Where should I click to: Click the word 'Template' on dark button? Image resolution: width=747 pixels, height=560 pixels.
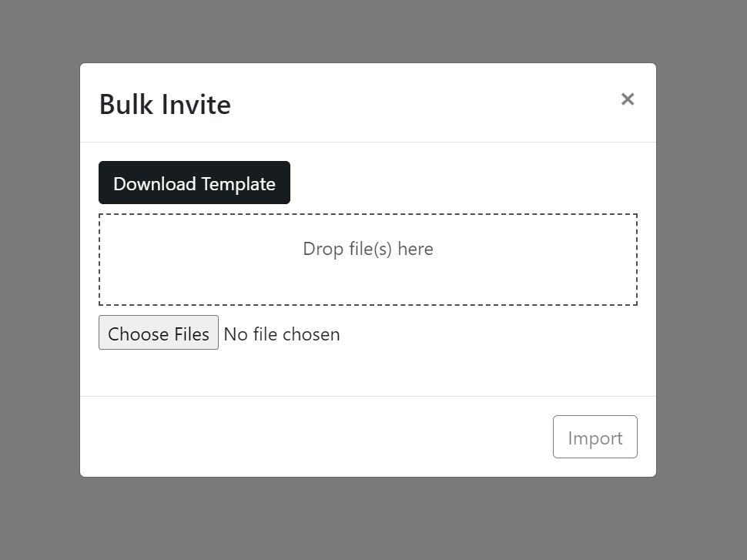238,184
